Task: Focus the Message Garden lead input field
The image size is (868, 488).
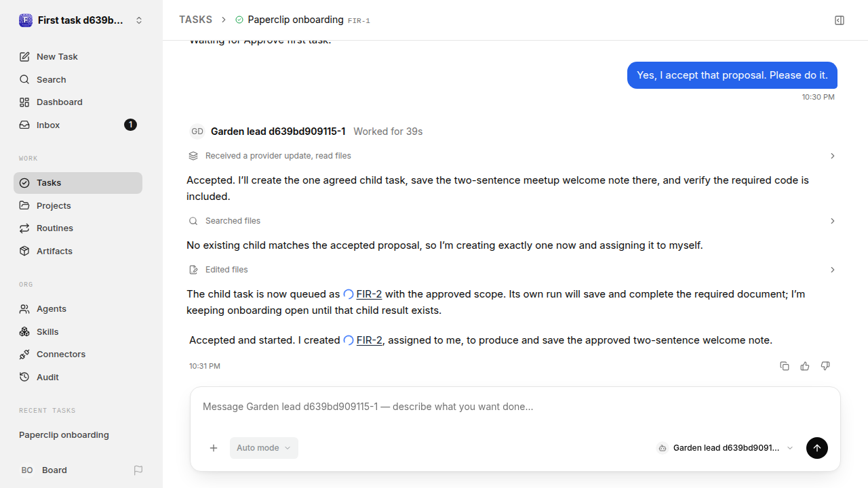Action: (515, 407)
